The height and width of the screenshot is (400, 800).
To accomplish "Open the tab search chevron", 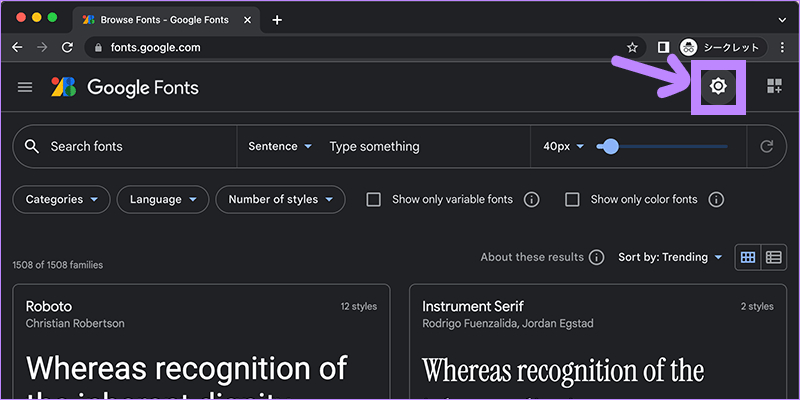I will click(782, 20).
